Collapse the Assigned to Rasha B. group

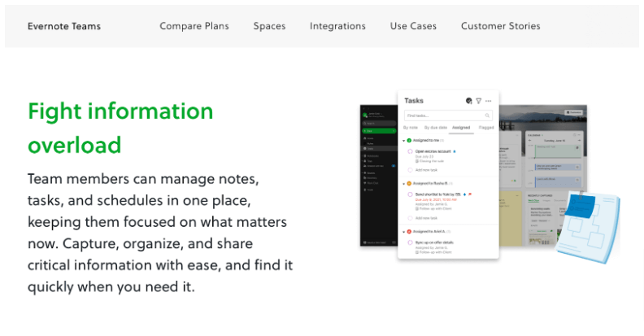coord(403,184)
